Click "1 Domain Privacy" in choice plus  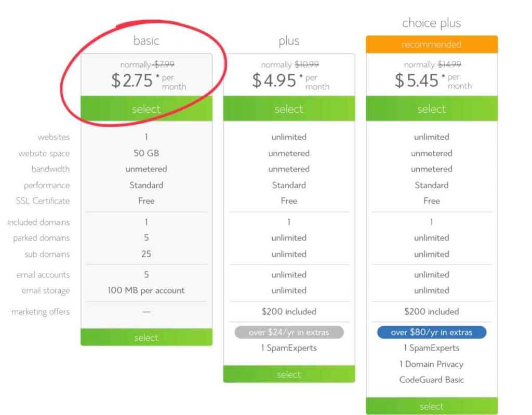pyautogui.click(x=431, y=364)
